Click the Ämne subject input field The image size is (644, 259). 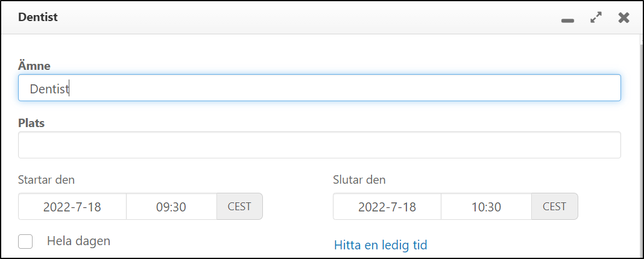click(320, 88)
